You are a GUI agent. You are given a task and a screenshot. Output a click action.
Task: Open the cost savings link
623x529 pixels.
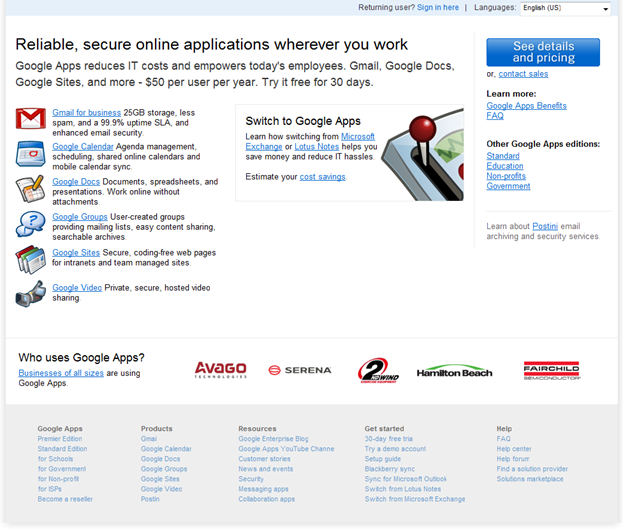pos(323,177)
